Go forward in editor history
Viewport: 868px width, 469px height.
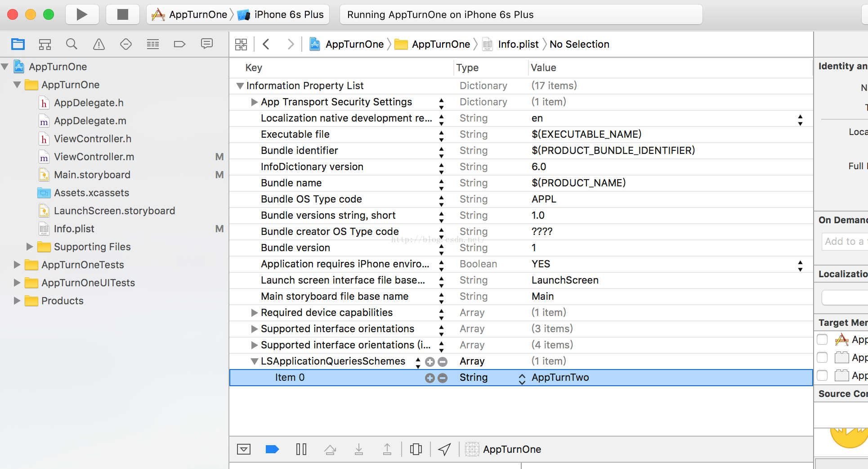(291, 44)
